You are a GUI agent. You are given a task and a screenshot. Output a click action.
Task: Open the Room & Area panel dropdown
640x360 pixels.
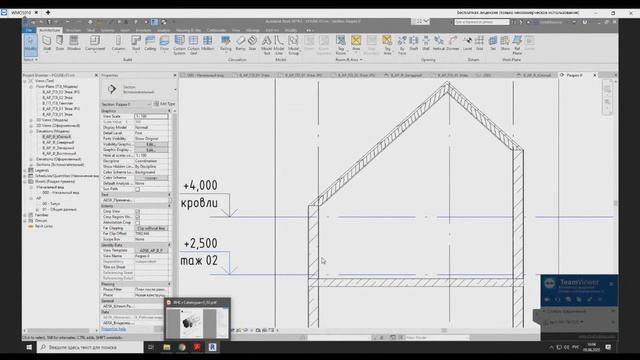pos(349,60)
